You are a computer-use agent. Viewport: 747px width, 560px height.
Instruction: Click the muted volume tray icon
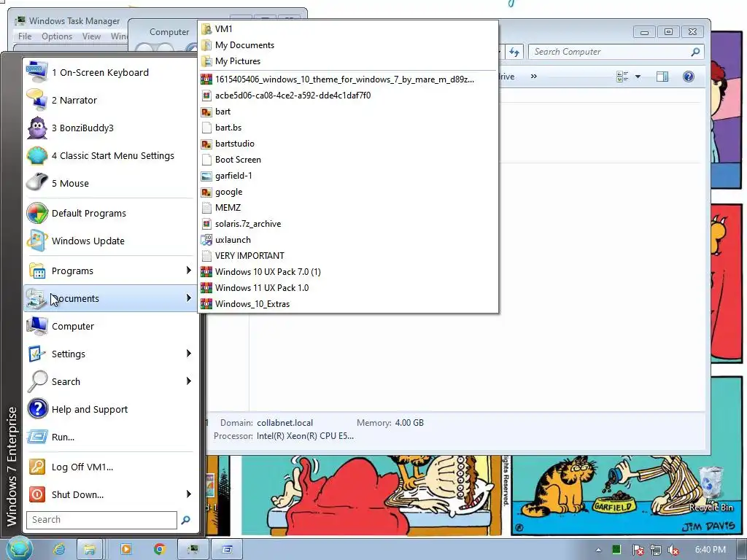coord(673,550)
